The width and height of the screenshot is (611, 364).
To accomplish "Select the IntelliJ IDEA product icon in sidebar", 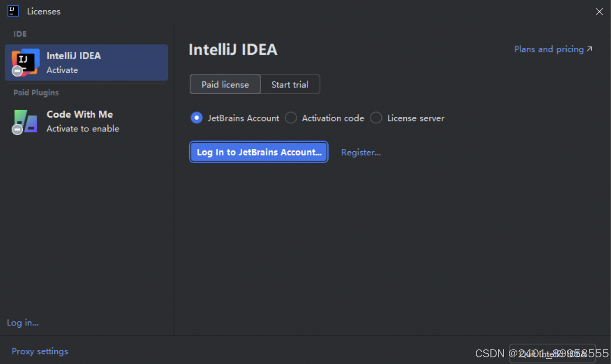I will [x=25, y=62].
